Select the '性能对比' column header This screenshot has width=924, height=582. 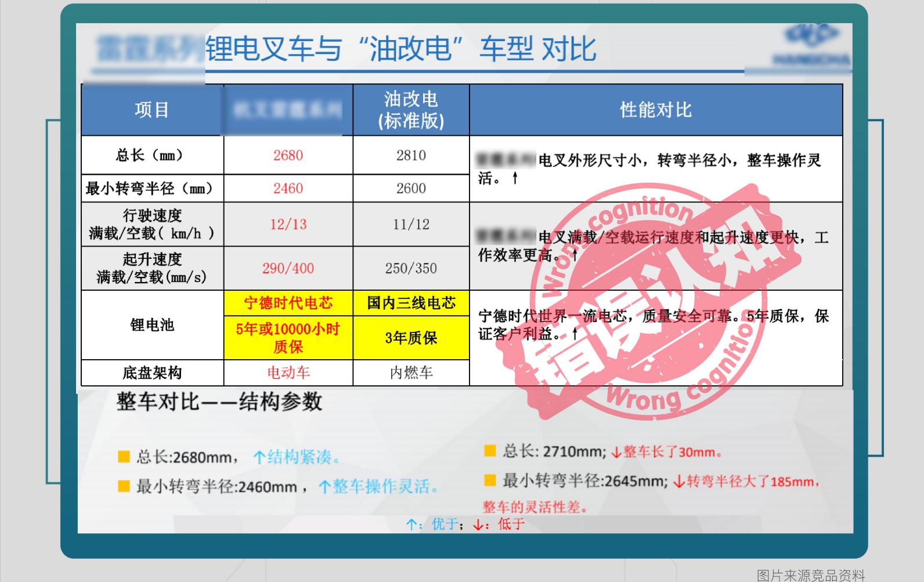(656, 110)
